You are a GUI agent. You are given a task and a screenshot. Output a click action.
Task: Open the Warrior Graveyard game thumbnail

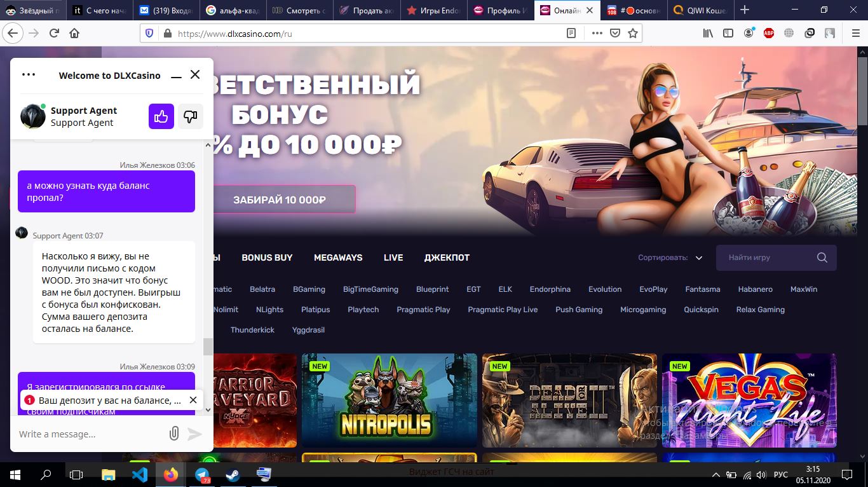255,401
